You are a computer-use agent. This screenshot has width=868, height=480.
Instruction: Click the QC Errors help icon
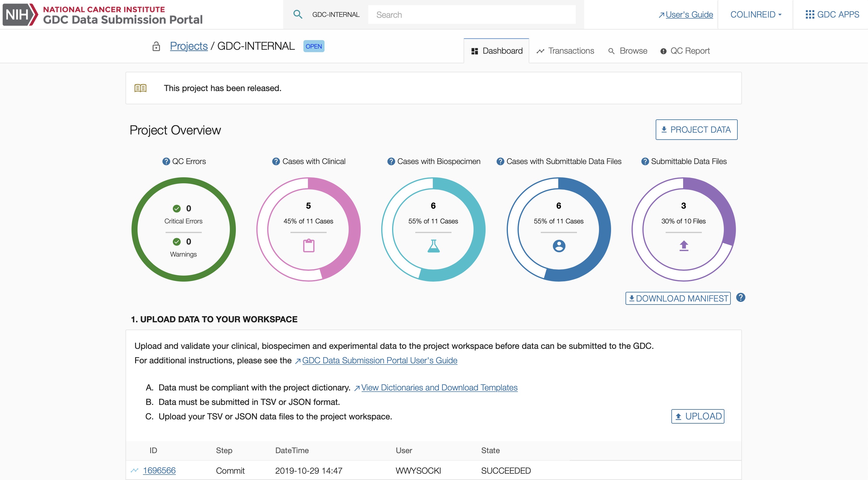tap(166, 161)
